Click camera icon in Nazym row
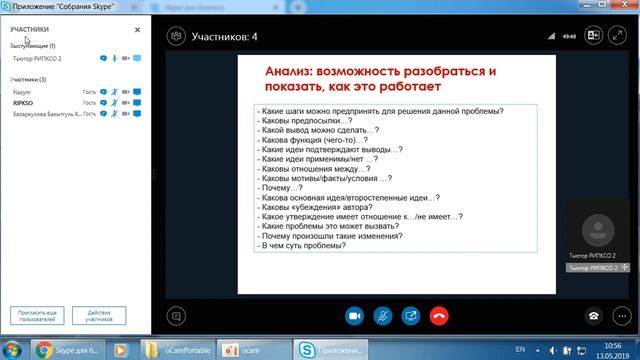 pyautogui.click(x=125, y=92)
